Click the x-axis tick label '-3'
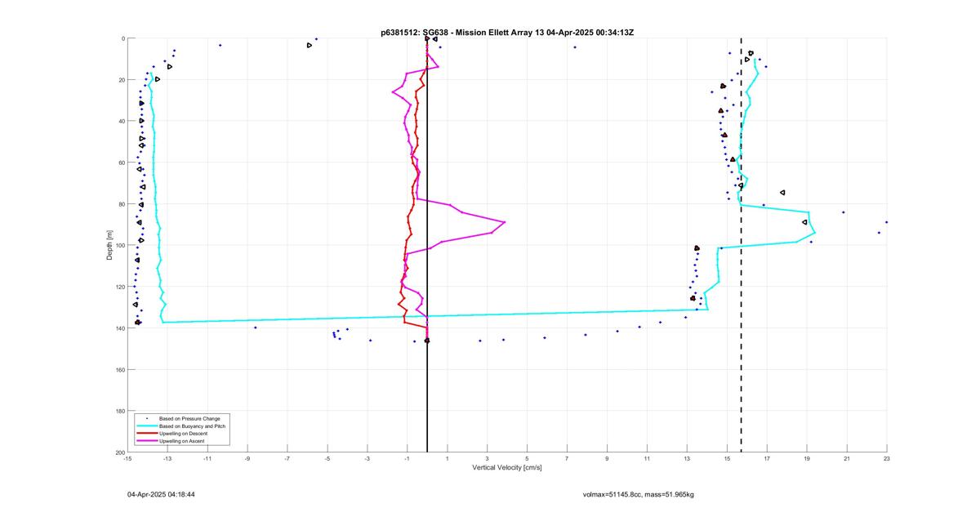This screenshot has width=980, height=508. 367,459
